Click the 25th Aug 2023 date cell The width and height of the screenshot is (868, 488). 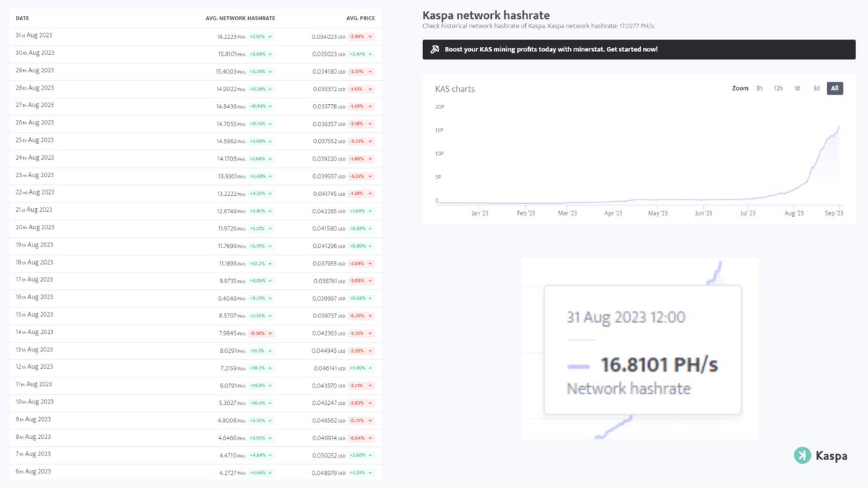(x=34, y=140)
